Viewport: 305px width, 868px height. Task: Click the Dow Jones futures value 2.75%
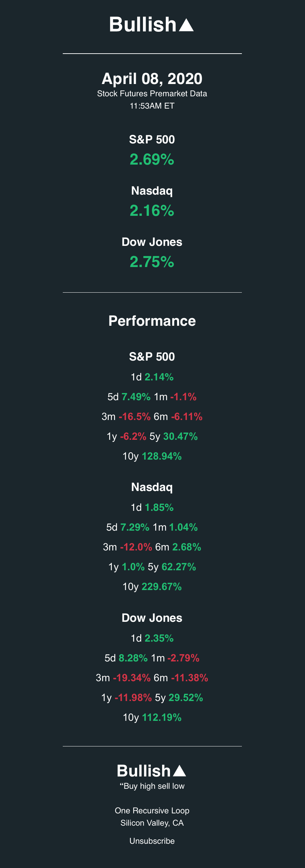[x=152, y=262]
